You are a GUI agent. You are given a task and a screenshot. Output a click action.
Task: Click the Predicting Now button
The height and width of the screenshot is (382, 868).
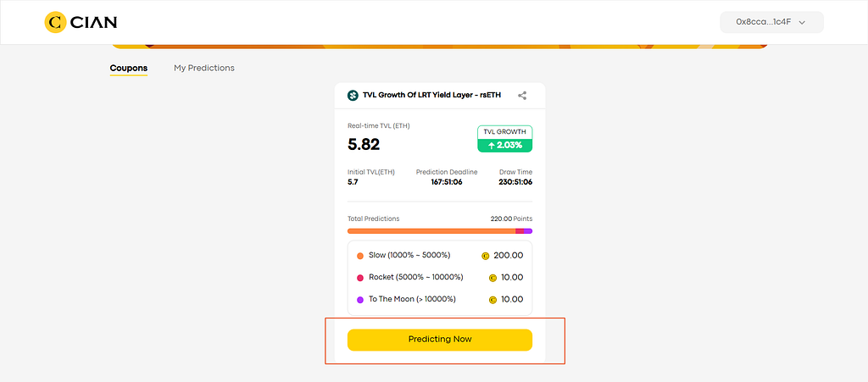coord(440,340)
